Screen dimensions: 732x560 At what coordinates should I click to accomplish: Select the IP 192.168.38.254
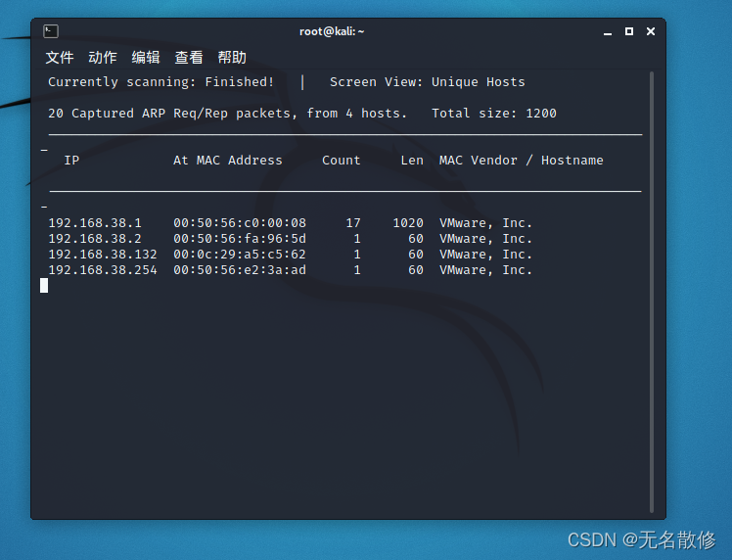click(x=103, y=270)
